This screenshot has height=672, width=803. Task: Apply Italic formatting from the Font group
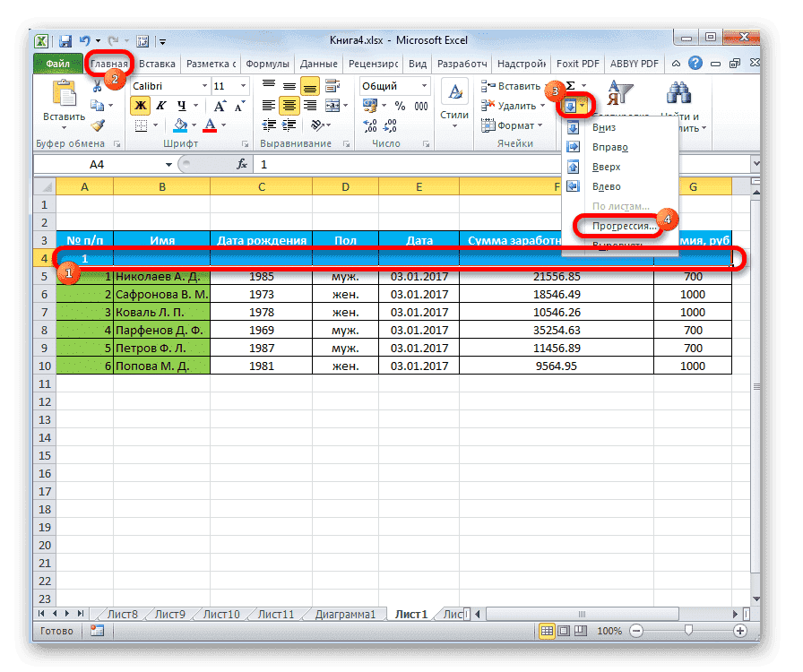coord(162,106)
